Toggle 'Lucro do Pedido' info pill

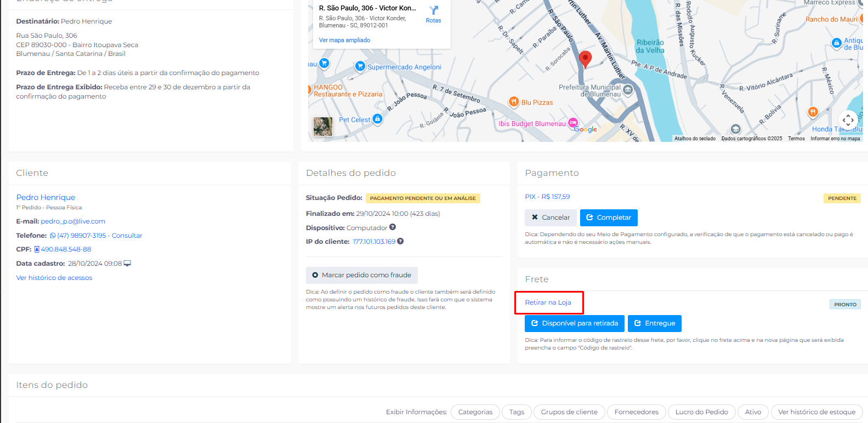[702, 412]
